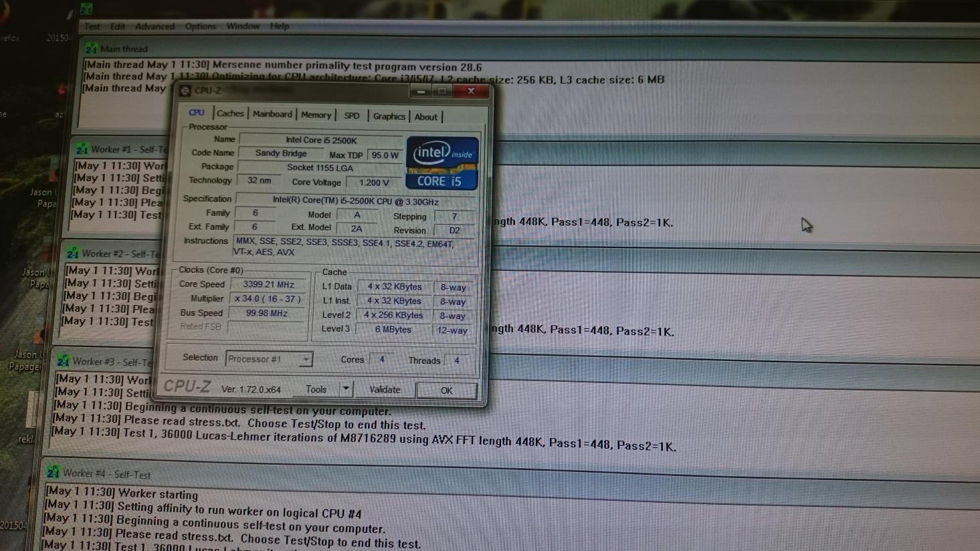980x551 pixels.
Task: Click the Level 3 associativity 12-way
Action: (x=452, y=330)
